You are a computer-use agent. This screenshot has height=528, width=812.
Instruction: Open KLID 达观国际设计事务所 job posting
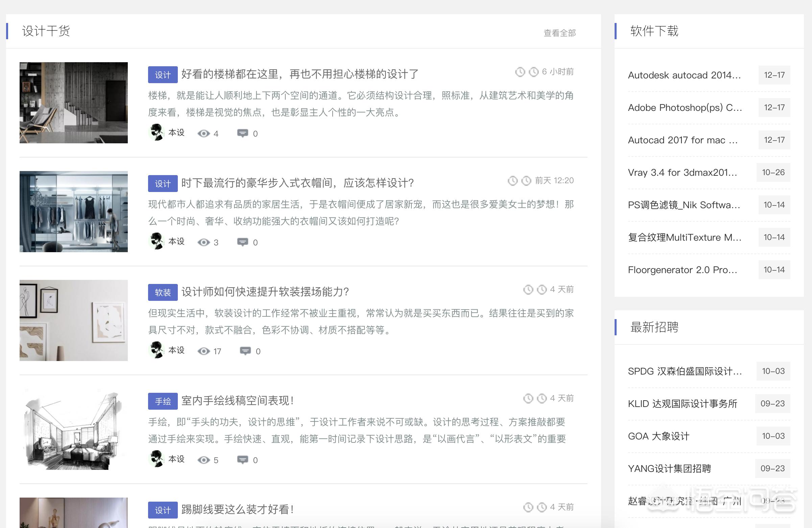[682, 404]
